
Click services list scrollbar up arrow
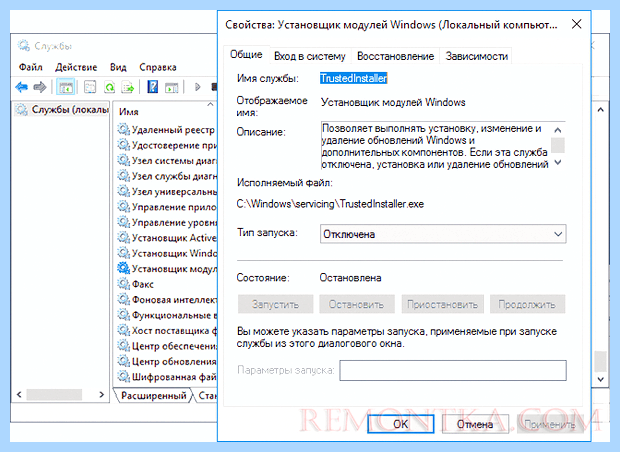pos(600,110)
